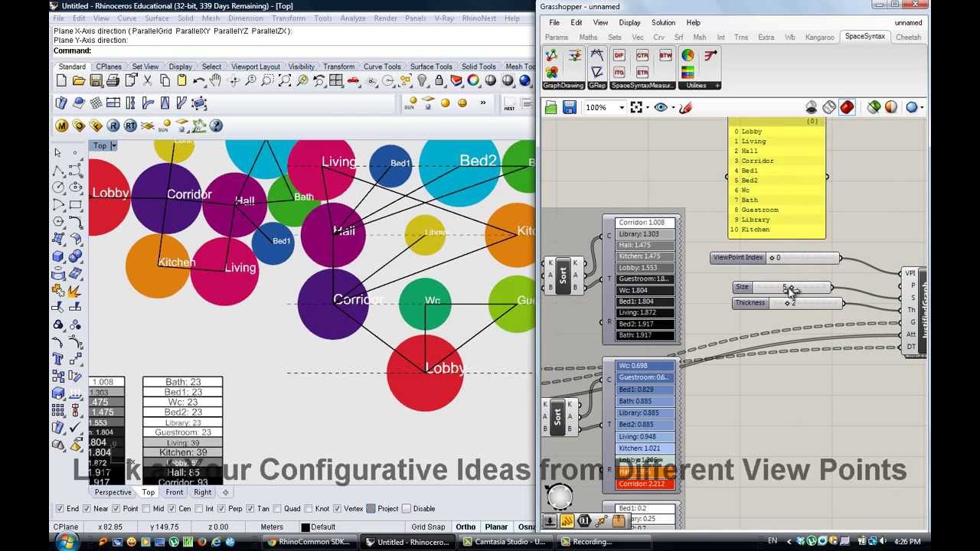This screenshot has height=551, width=980.
Task: Enable the Int osnap checkbox
Action: 198,508
